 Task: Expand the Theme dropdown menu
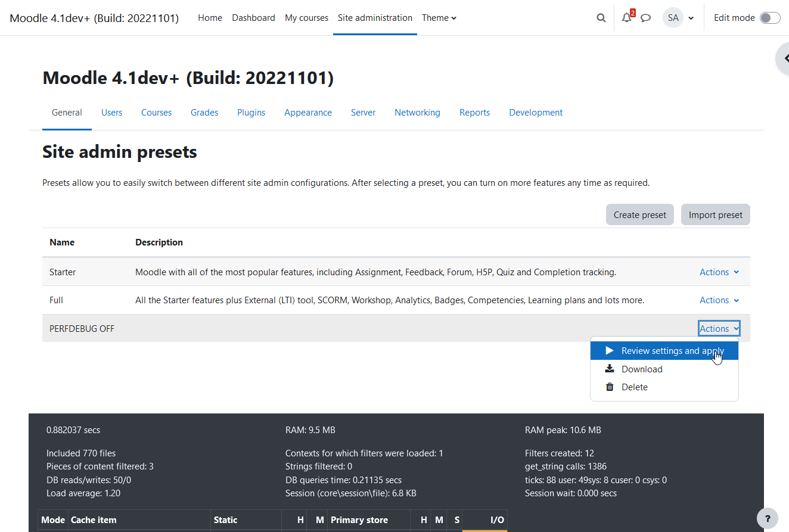pyautogui.click(x=439, y=18)
